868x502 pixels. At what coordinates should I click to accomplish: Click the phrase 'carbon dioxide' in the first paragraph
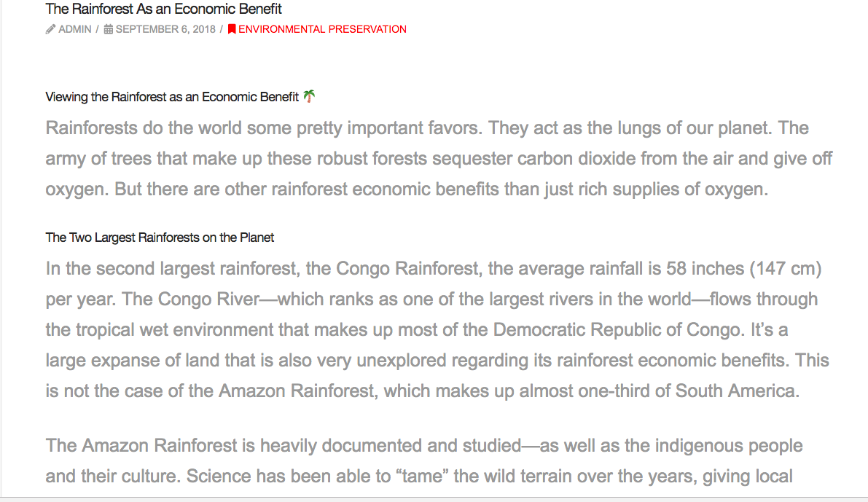click(570, 159)
